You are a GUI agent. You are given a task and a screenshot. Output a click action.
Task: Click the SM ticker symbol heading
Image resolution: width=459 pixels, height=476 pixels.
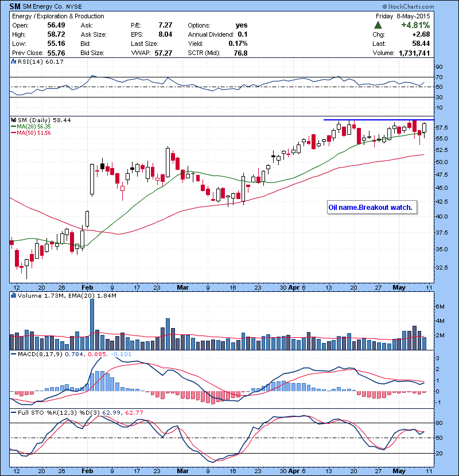coord(15,6)
